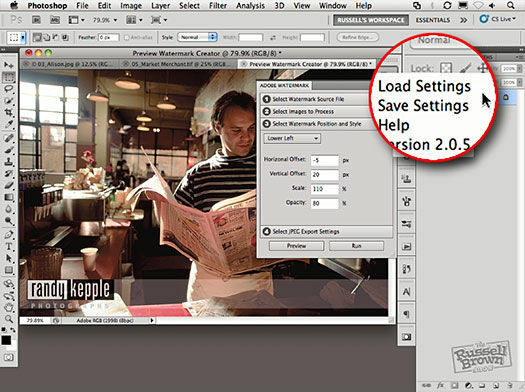525x392 pixels.
Task: Click the layer style fx icon
Action: [440, 386]
